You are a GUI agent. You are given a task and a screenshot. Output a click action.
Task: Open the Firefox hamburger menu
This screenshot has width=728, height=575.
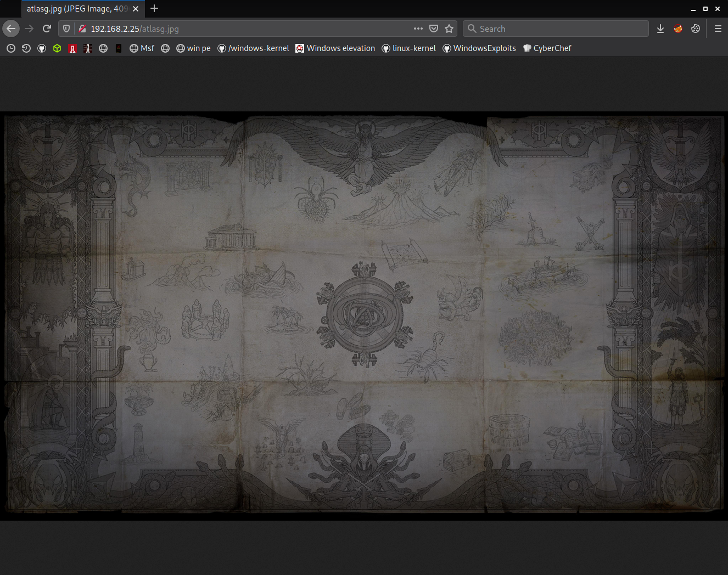click(718, 29)
